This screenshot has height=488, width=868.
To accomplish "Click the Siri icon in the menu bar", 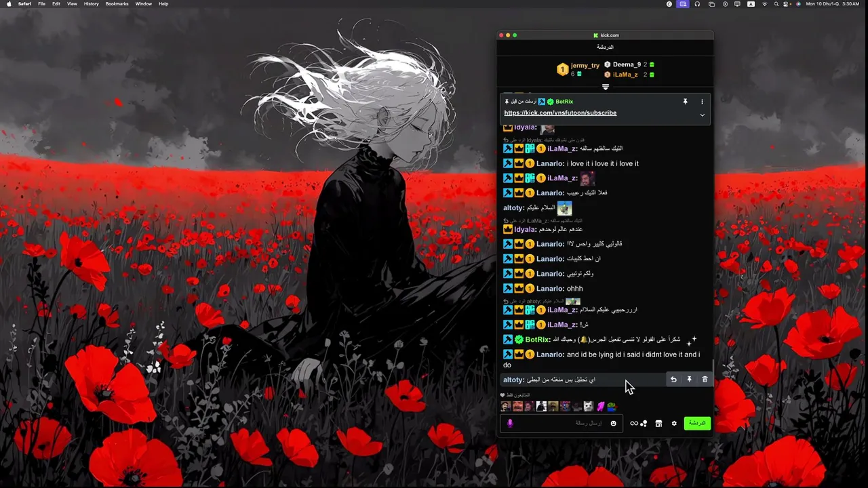I will pyautogui.click(x=798, y=4).
